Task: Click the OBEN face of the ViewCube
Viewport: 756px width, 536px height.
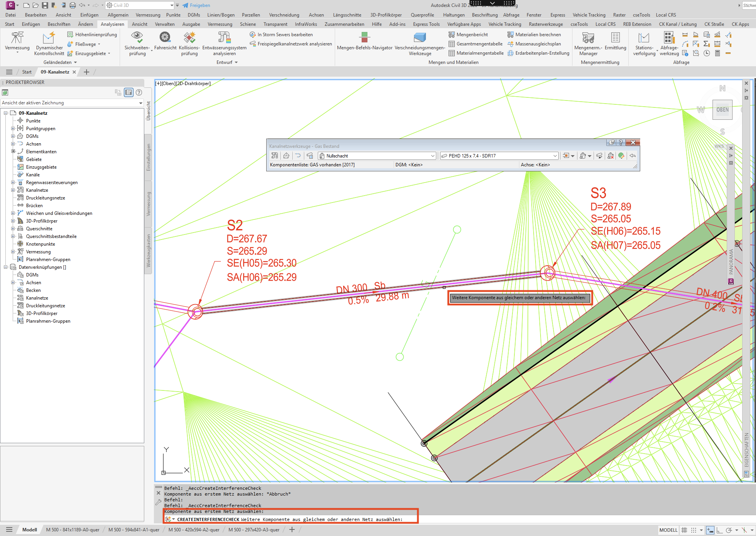Action: (x=722, y=110)
